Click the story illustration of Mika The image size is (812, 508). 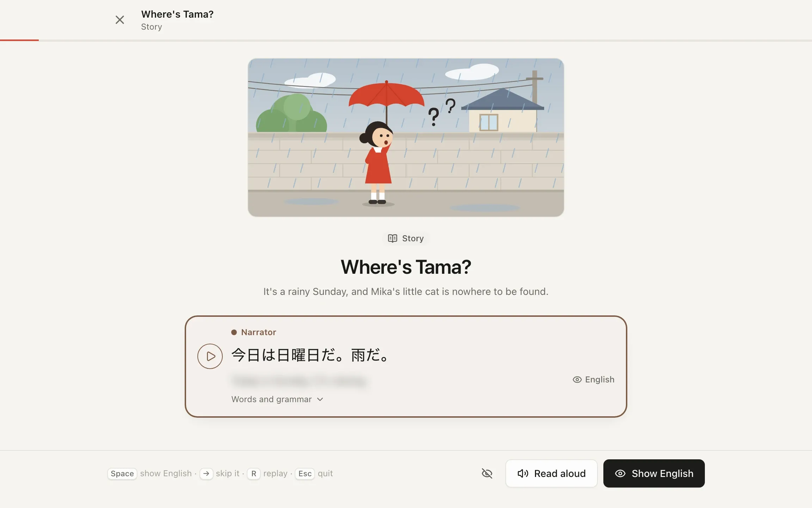[406, 138]
